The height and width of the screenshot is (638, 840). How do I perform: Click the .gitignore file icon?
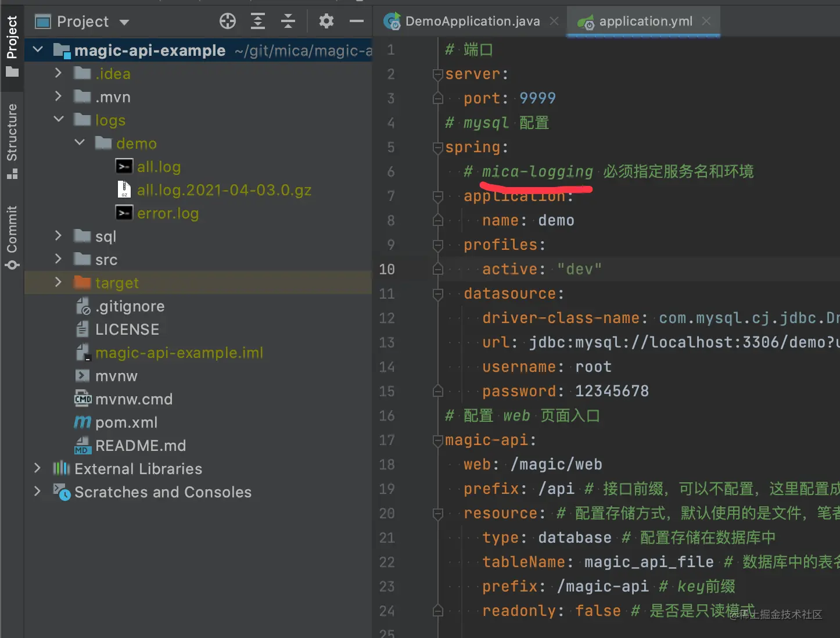83,306
